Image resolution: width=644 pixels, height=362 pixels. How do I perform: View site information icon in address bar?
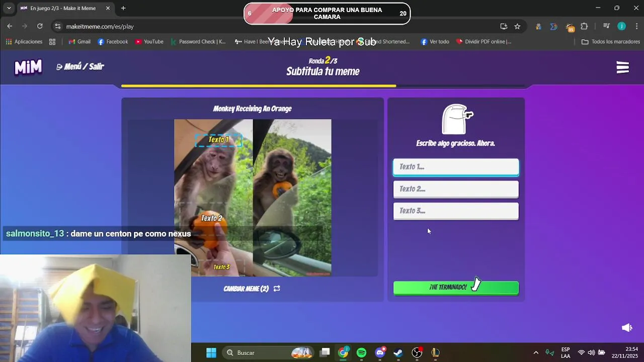point(57,26)
